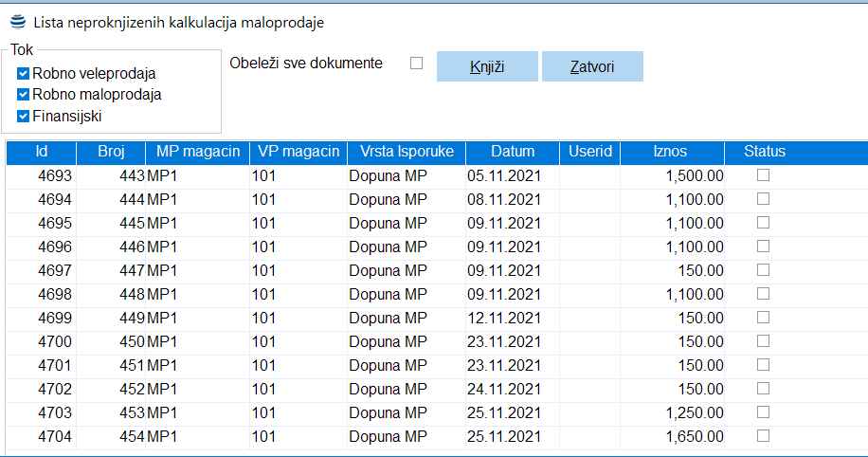Sort table by Datum column header
Screen dimensions: 868x457
click(513, 152)
